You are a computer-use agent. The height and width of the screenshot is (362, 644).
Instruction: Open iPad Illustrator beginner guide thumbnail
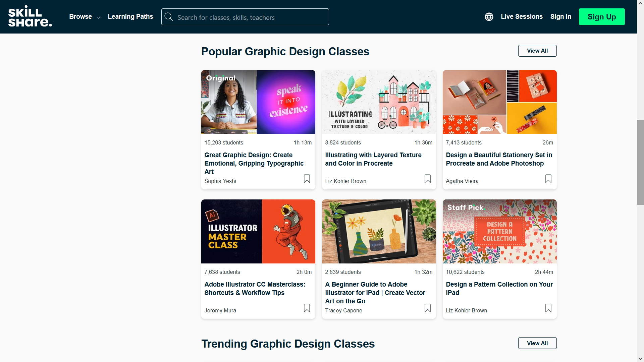379,231
